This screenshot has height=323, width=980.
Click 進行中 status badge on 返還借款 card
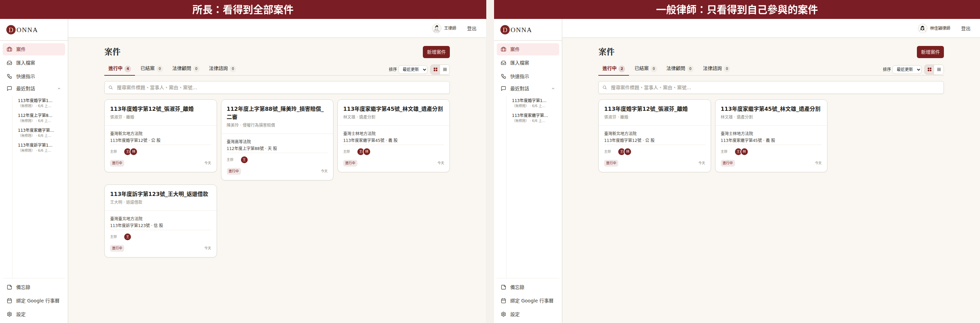[117, 248]
